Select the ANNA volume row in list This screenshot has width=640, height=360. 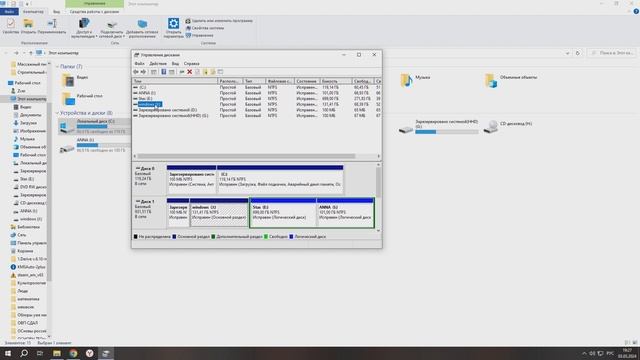pyautogui.click(x=257, y=93)
